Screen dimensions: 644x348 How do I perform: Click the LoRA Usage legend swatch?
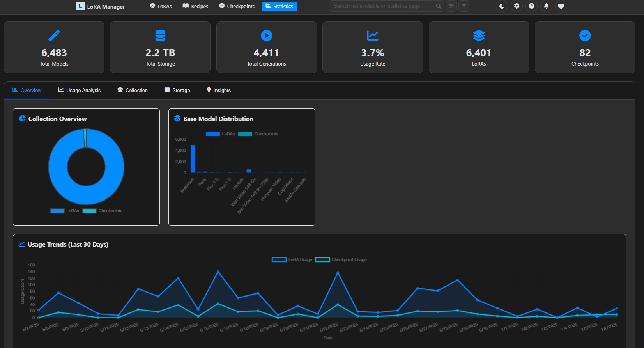279,260
